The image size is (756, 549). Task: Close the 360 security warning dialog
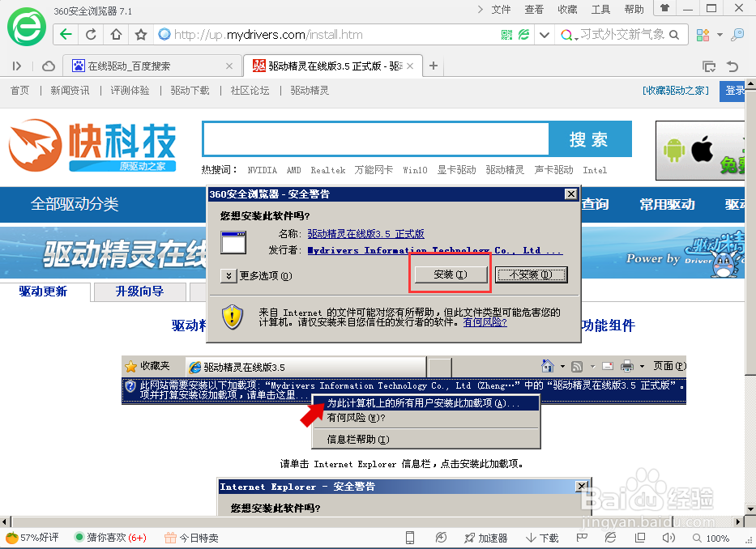click(x=571, y=194)
